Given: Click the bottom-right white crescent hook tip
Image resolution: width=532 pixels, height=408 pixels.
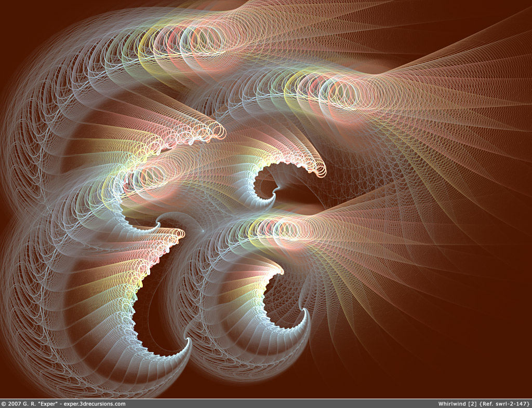Looking at the screenshot, I should (x=307, y=313).
